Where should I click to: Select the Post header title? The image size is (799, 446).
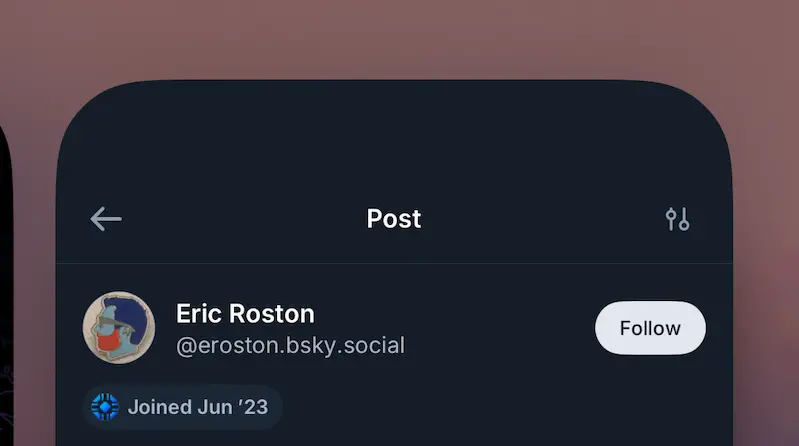(x=394, y=219)
